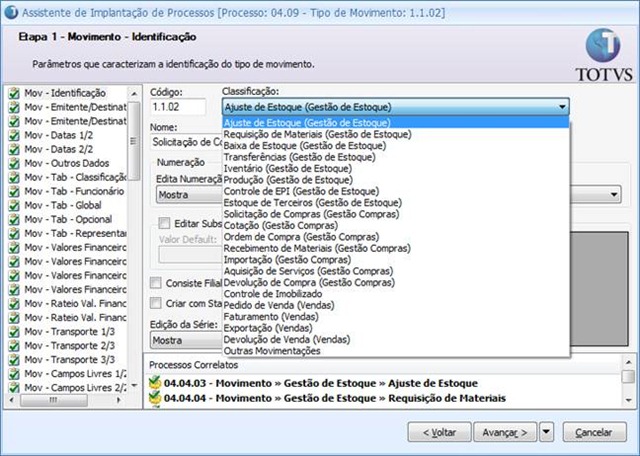The height and width of the screenshot is (456, 640).
Task: Toggle the 'Editar Subs' checkbox
Action: coord(164,223)
